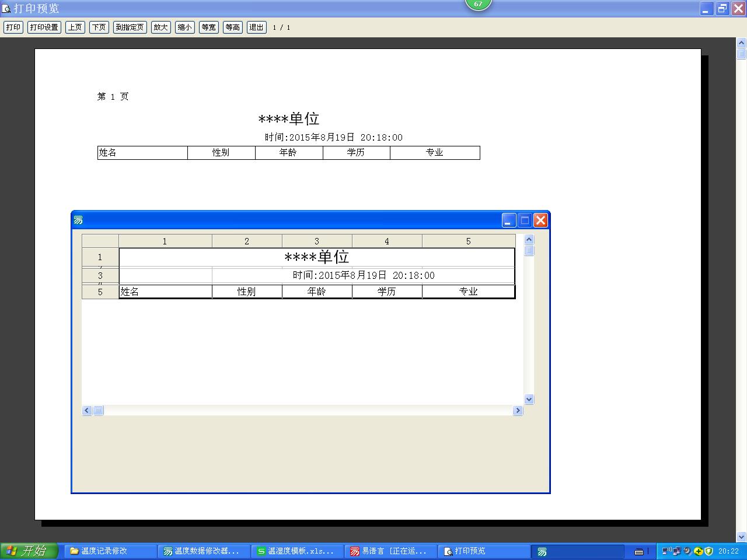Select column header 4 in grid
747x560 pixels.
(x=387, y=242)
